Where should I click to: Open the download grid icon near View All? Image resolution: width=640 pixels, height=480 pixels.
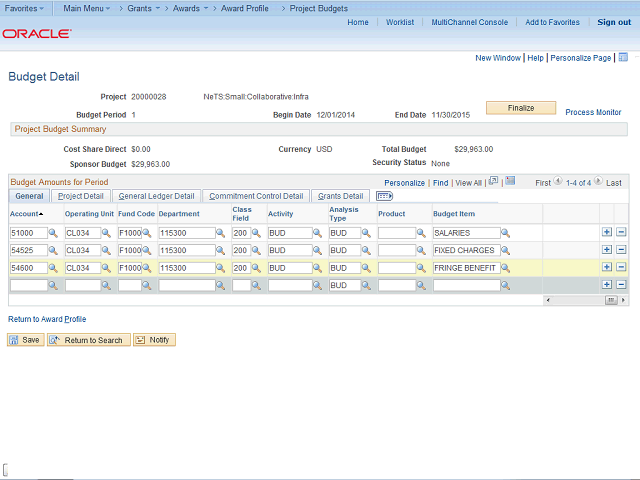[509, 182]
